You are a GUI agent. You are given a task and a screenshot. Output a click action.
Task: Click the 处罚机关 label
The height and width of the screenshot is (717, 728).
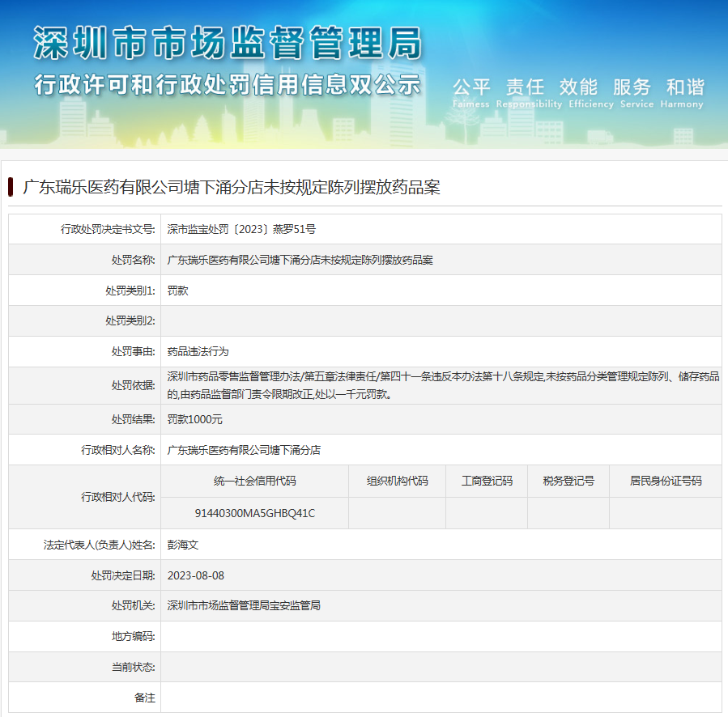(134, 605)
